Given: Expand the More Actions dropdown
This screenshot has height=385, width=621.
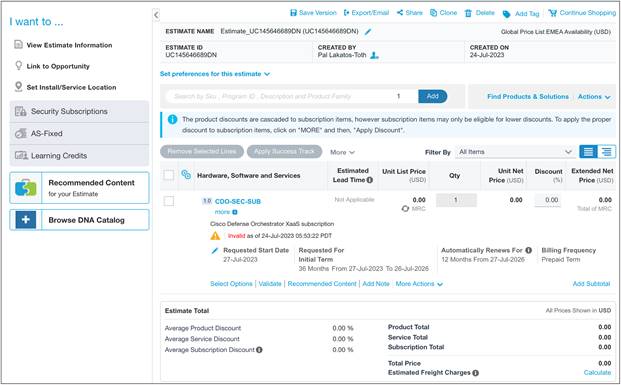Looking at the screenshot, I should click(419, 284).
